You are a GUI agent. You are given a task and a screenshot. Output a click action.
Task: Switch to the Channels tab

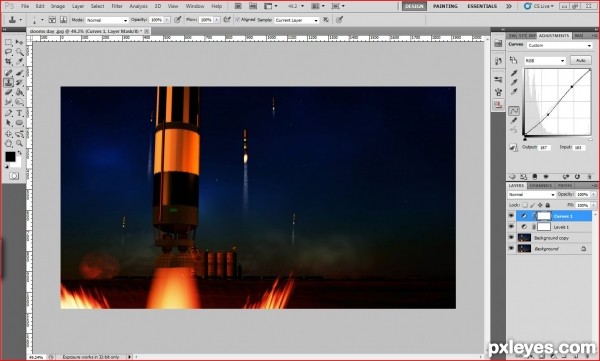point(540,185)
